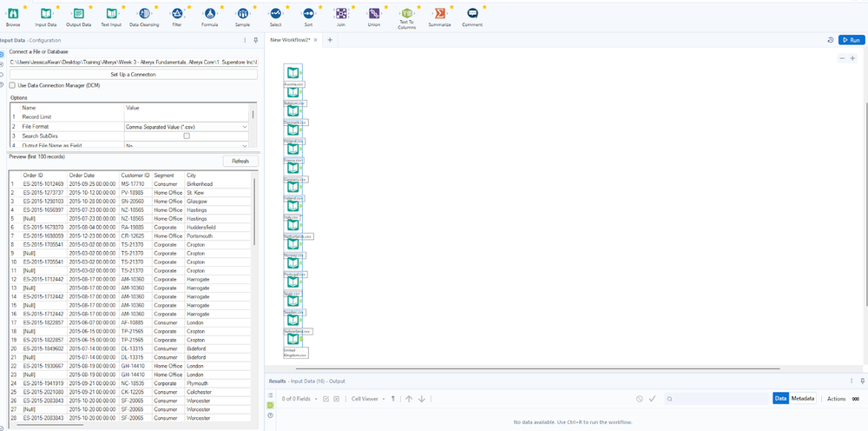Click the preview table vertical scrollbar
Viewport: 868px width, 431px height.
click(x=254, y=212)
